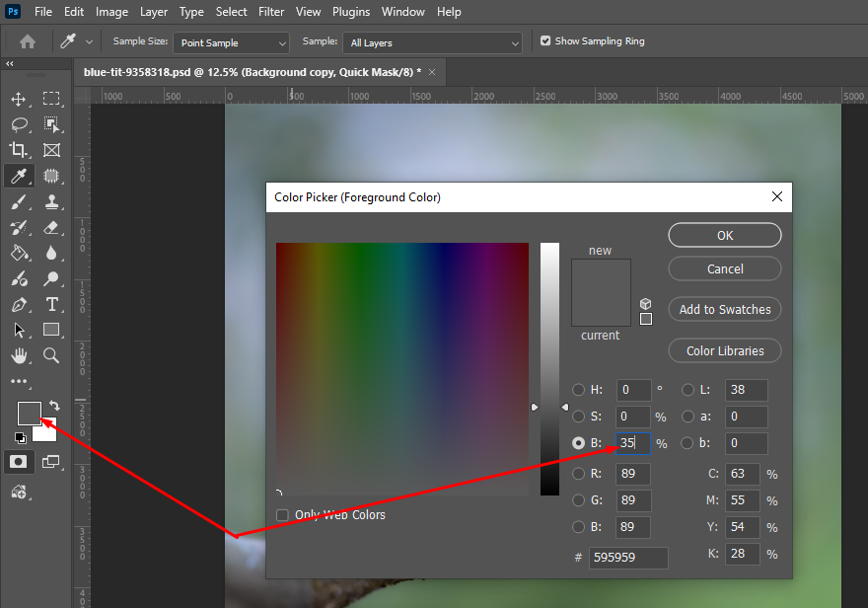The width and height of the screenshot is (868, 608).
Task: Activate the Zoom tool
Action: pos(51,355)
